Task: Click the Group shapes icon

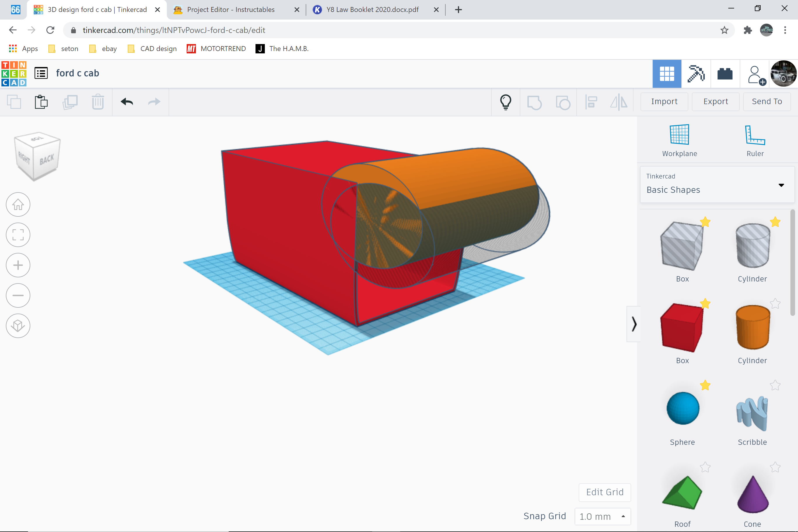Action: [x=534, y=102]
